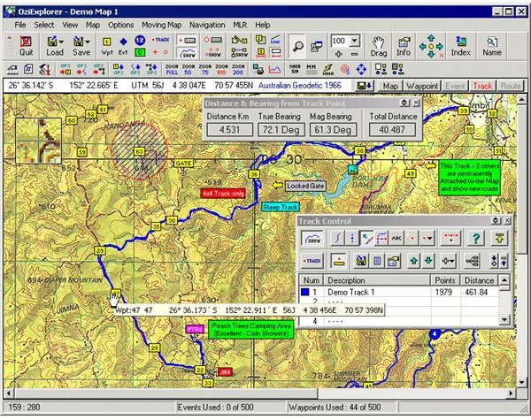Click the Route button on coordinate bar
Screen dimensions: 531x420
511,86
